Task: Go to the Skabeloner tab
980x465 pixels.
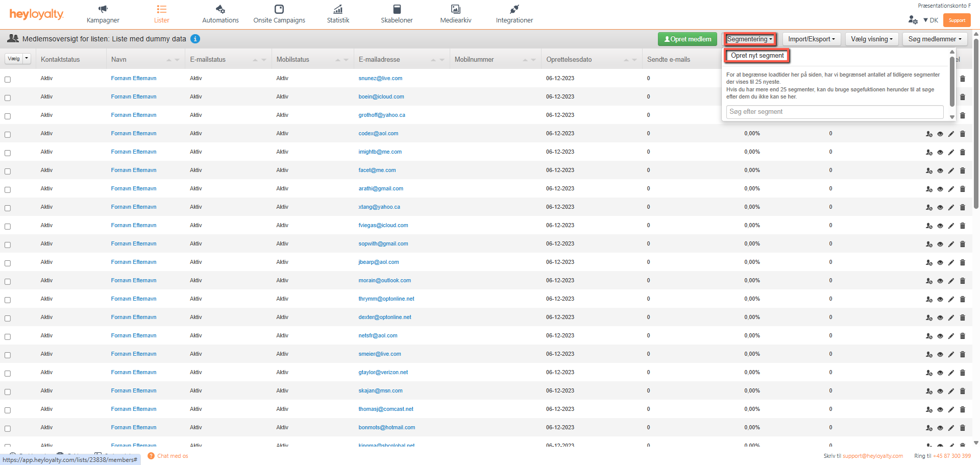Action: click(x=397, y=14)
